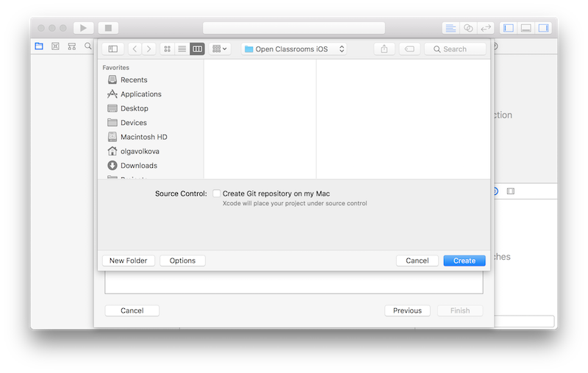
Task: Click the Search field in save dialog
Action: 455,49
